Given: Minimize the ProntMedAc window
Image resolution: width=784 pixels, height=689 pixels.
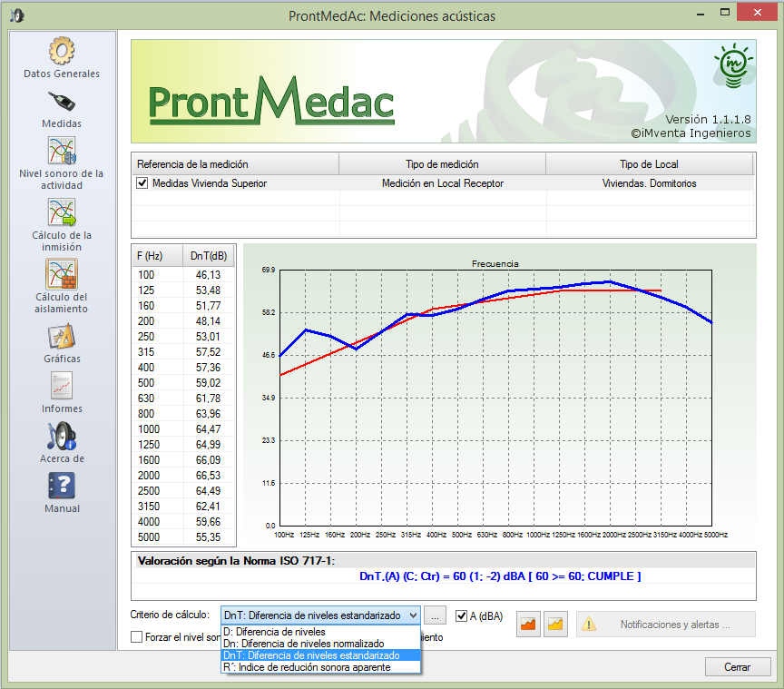Looking at the screenshot, I should [701, 14].
